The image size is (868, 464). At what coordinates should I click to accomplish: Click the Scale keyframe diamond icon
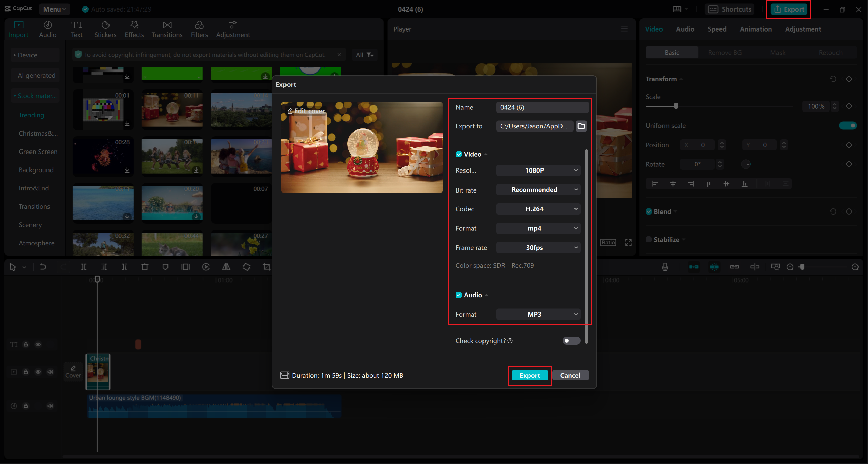click(x=849, y=106)
